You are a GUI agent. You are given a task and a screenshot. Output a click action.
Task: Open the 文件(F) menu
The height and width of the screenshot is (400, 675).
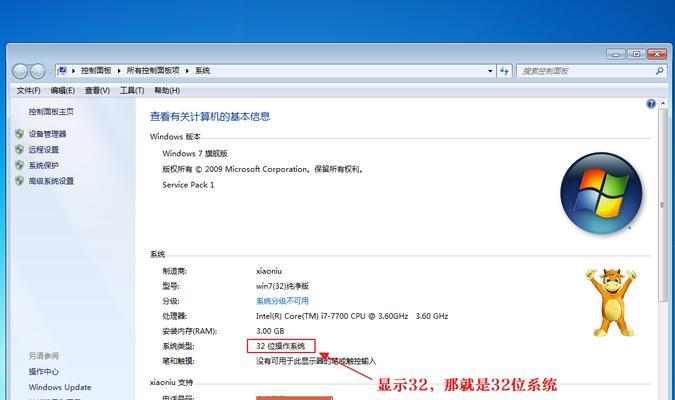pyautogui.click(x=28, y=90)
